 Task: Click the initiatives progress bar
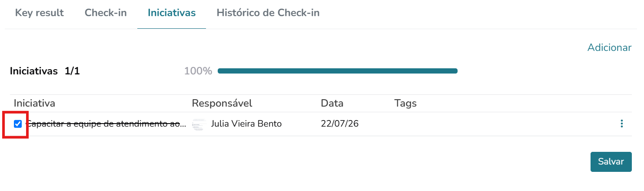[x=338, y=71]
